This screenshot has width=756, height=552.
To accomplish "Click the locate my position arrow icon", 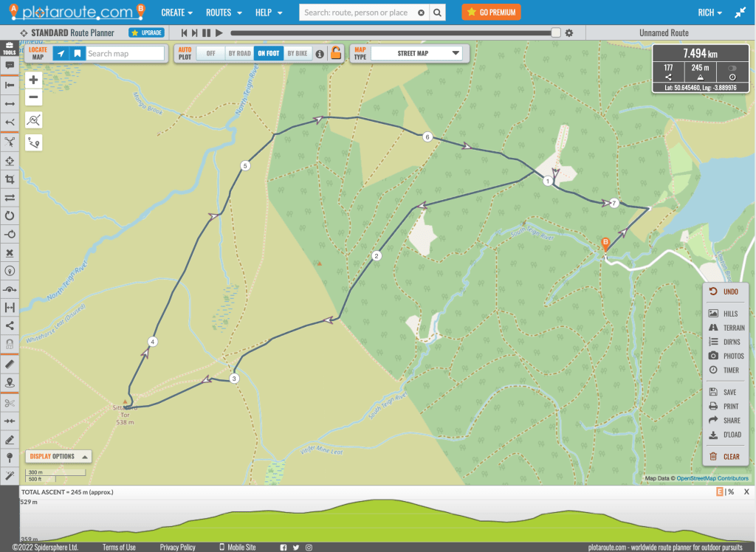I will point(61,54).
